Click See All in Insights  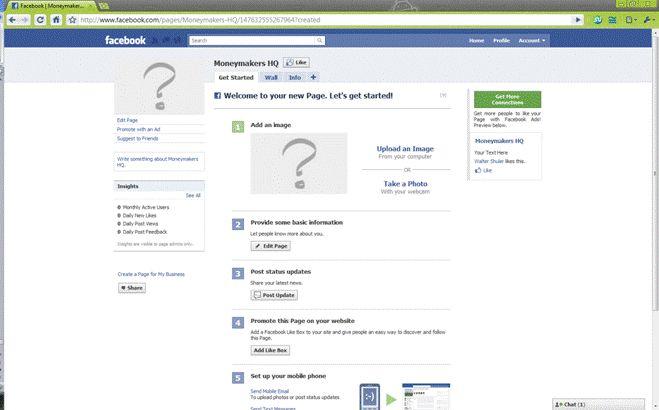(x=192, y=195)
